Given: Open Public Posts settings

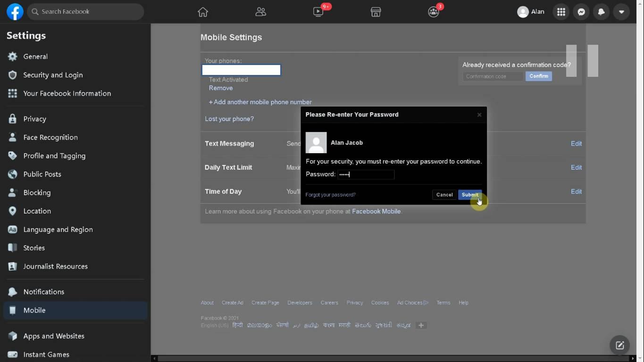Looking at the screenshot, I should (x=75, y=174).
